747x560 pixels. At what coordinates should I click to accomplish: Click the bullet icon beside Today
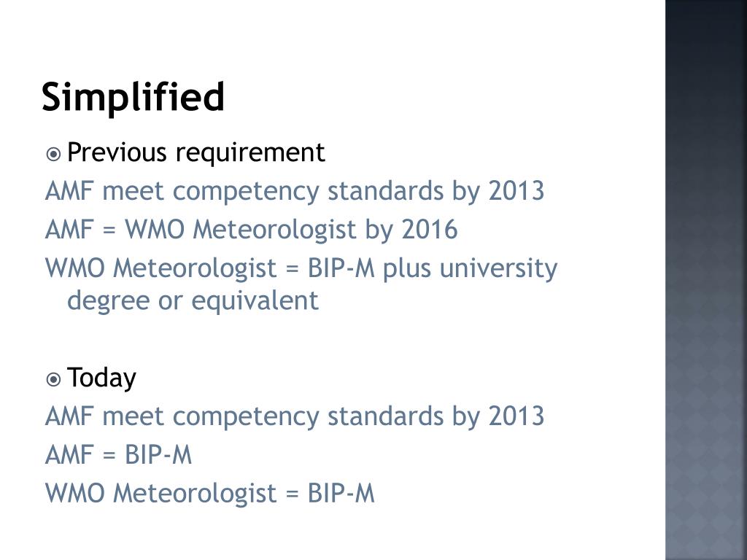click(53, 379)
